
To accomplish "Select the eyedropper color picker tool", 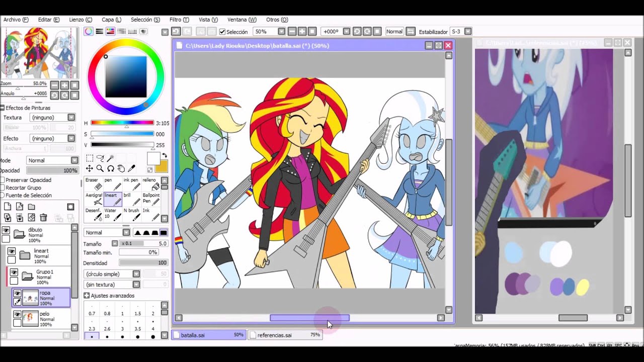I will (132, 168).
